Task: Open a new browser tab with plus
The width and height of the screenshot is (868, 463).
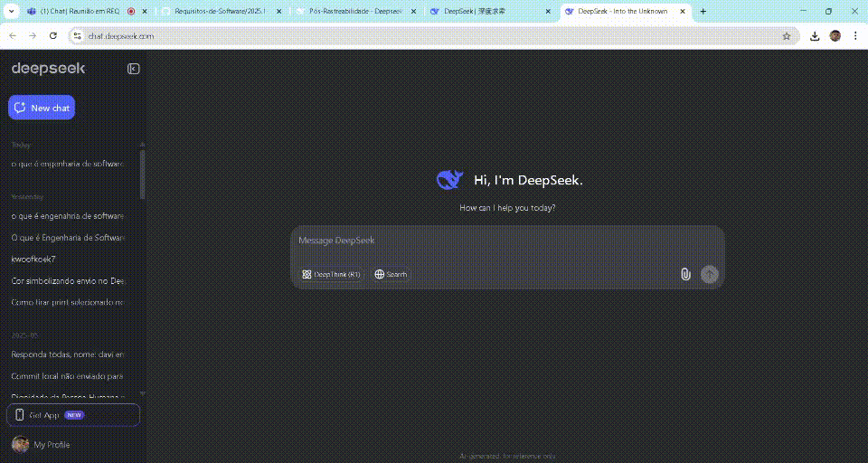Action: coord(703,11)
